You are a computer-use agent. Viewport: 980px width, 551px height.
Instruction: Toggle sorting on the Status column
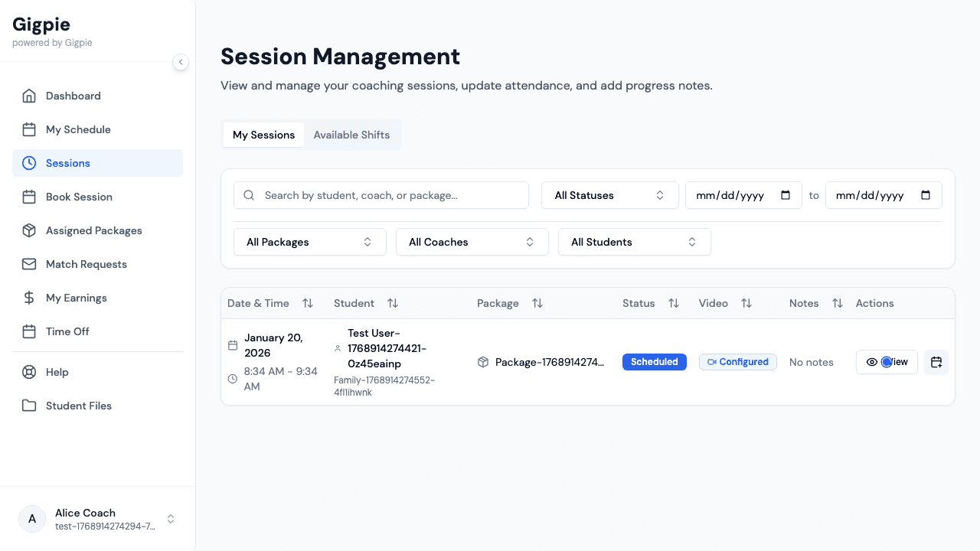coord(674,303)
